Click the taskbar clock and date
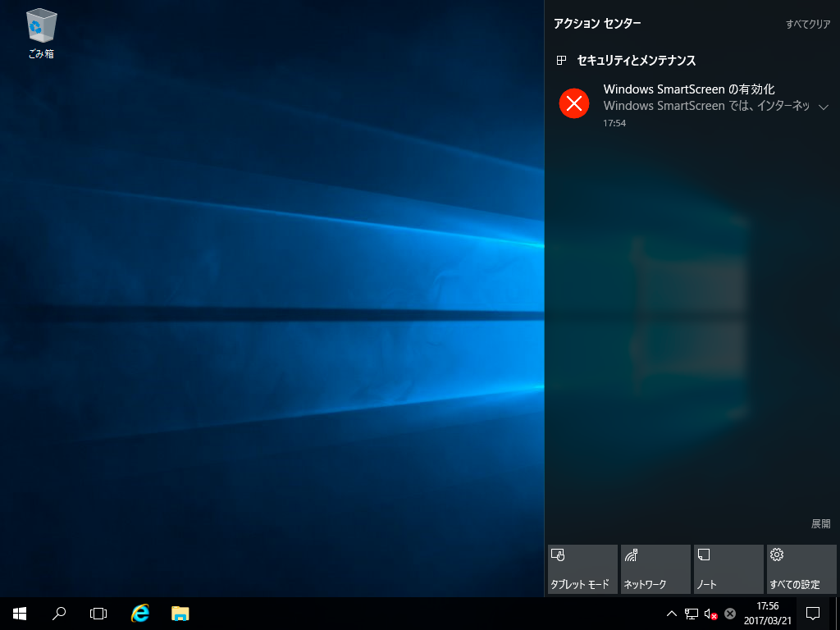The width and height of the screenshot is (840, 630). (768, 613)
